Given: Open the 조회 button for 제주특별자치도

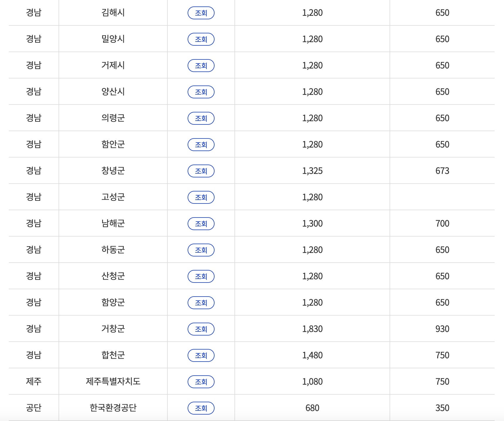Looking at the screenshot, I should point(201,382).
